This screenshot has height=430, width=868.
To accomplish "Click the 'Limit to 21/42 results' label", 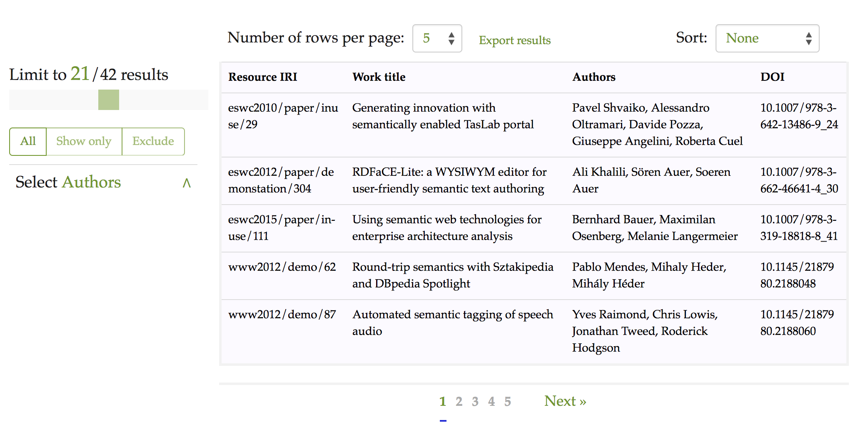I will coord(89,75).
